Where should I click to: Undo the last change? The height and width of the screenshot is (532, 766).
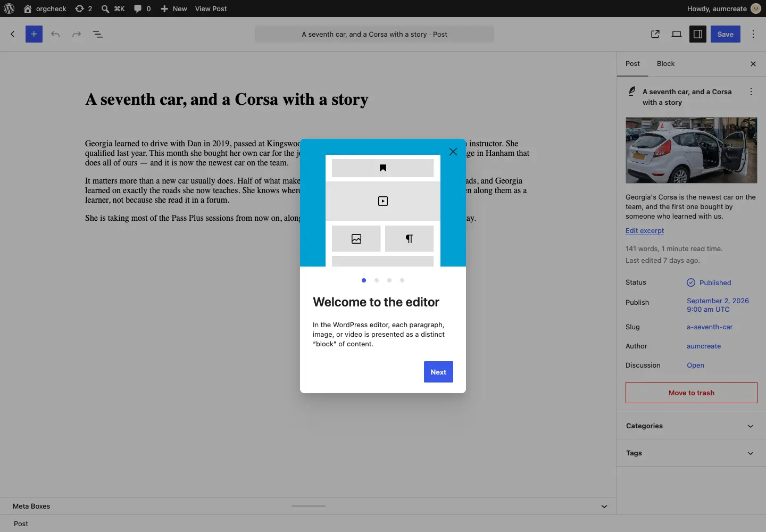point(55,34)
